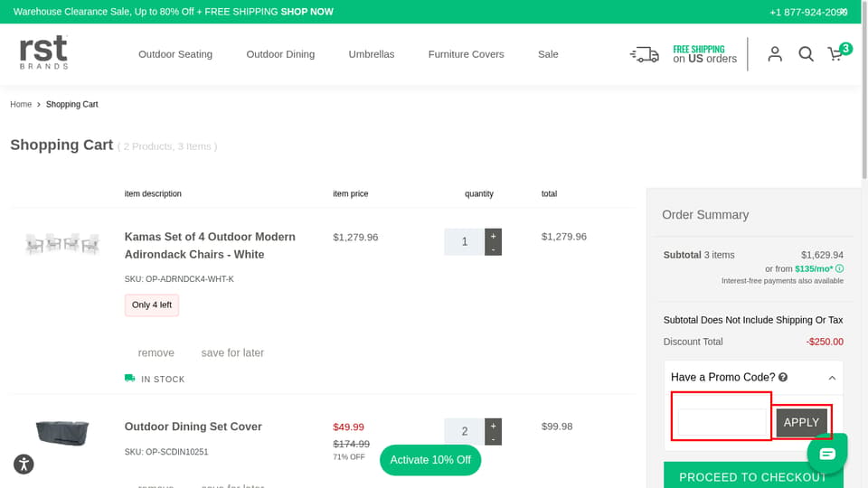Click the phone number +1 877-924-2090

[x=807, y=12]
